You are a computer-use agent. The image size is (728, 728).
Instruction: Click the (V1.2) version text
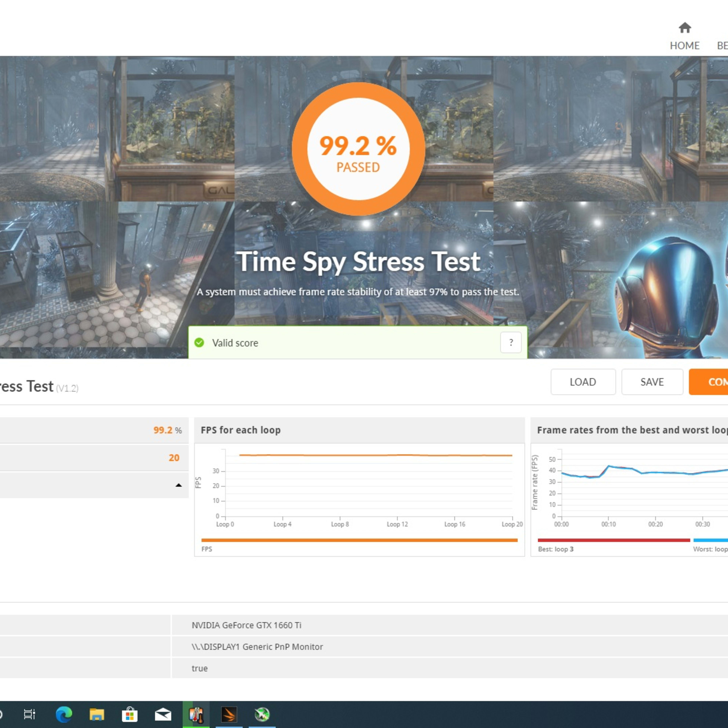pyautogui.click(x=67, y=388)
